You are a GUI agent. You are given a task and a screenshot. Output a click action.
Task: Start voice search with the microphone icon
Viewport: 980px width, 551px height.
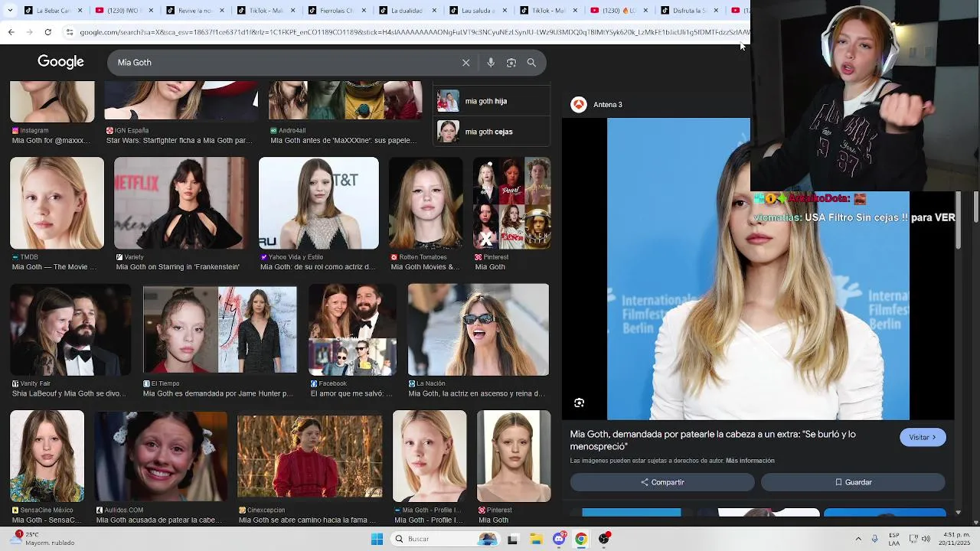491,63
